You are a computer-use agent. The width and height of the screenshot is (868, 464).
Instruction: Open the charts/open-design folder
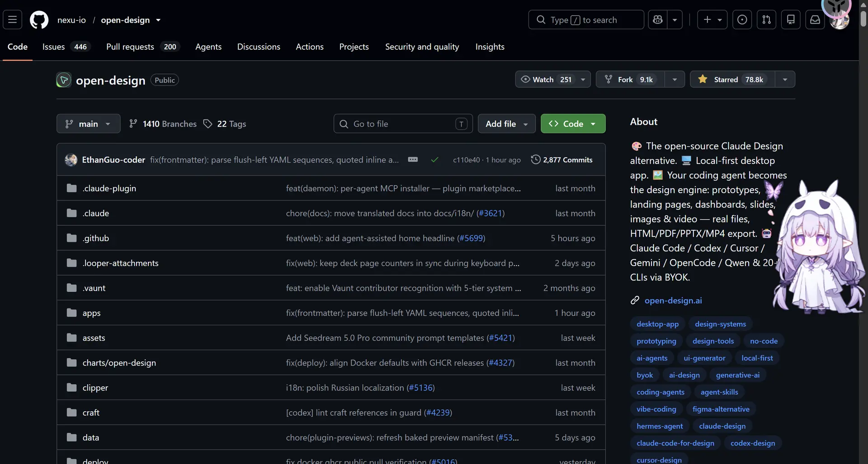coord(119,363)
